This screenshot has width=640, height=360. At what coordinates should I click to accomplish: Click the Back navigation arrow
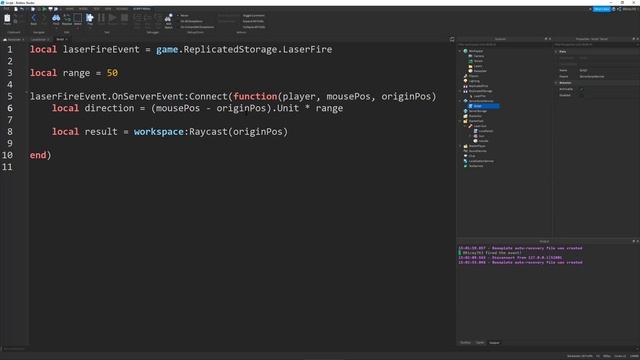point(34,18)
